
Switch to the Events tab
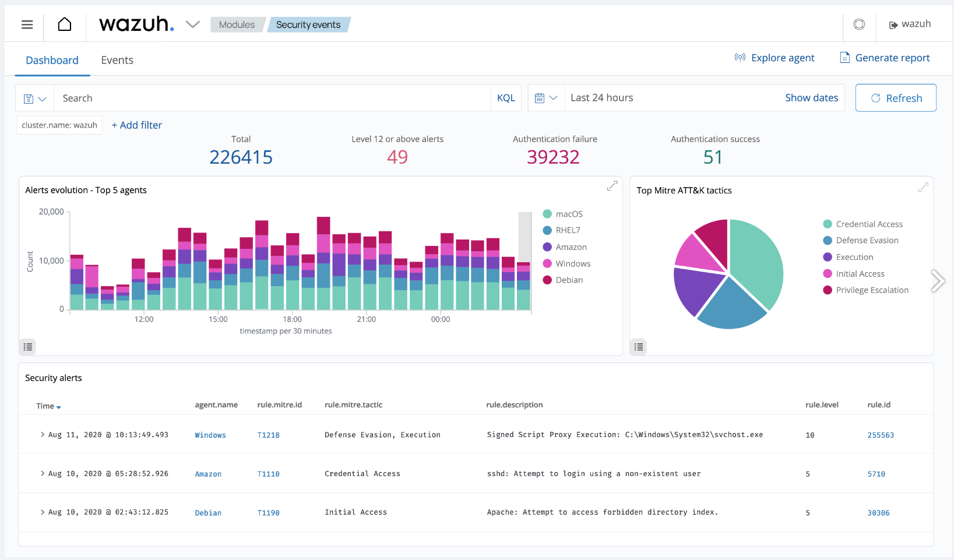pyautogui.click(x=117, y=60)
